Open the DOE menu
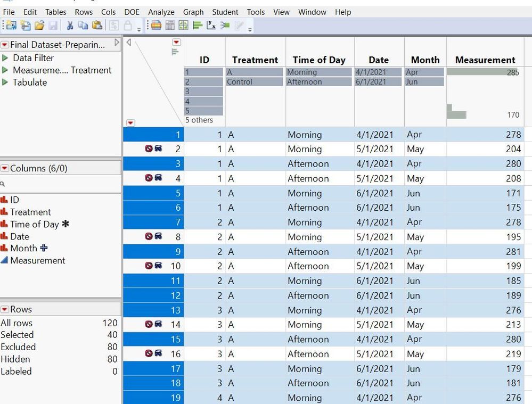 (131, 12)
